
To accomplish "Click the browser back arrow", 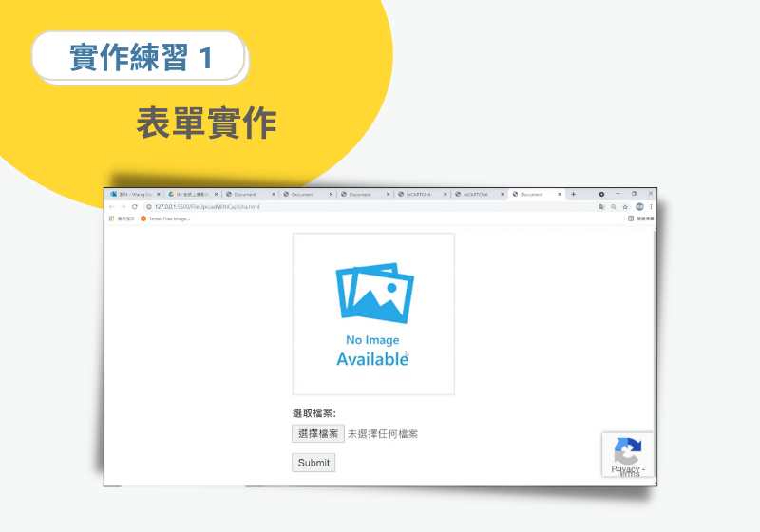I will click(112, 207).
